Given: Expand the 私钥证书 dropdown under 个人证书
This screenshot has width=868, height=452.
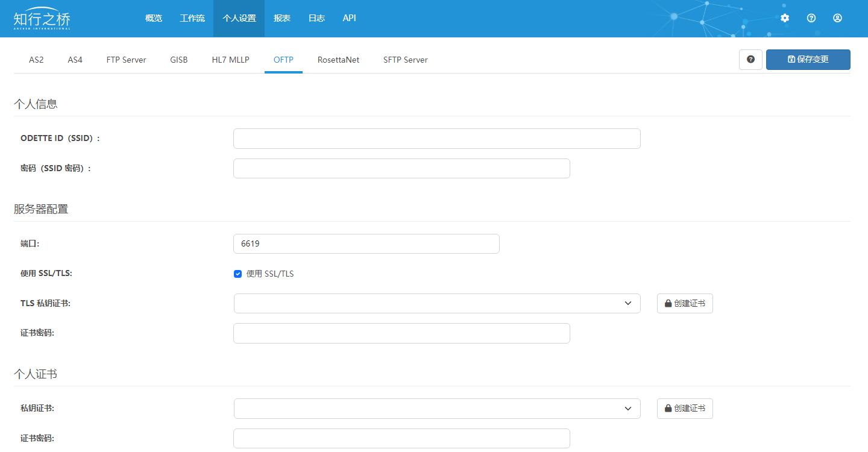Looking at the screenshot, I should coord(436,409).
